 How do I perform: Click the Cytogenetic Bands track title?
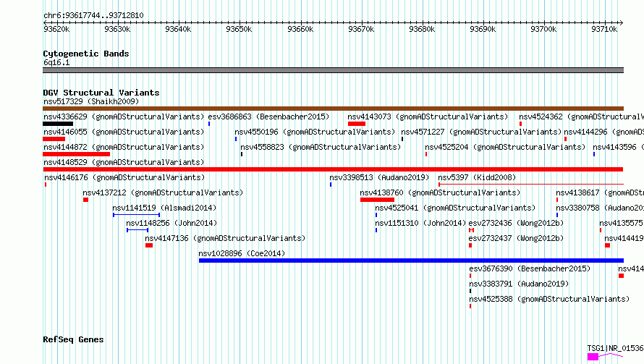[86, 54]
